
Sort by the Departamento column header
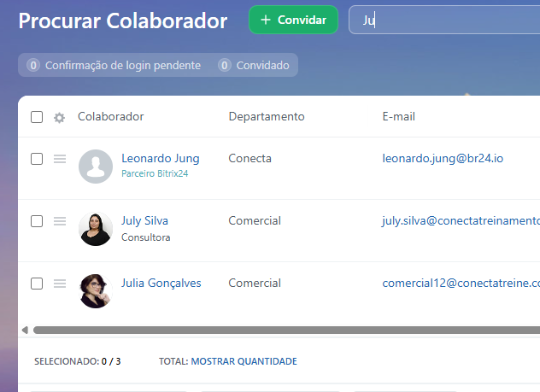(x=266, y=117)
